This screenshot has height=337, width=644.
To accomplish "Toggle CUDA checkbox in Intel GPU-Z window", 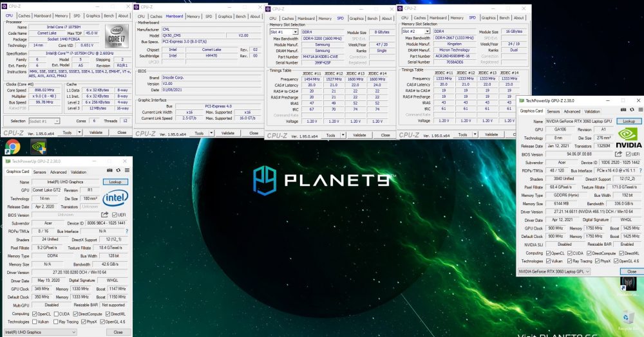I will [56, 314].
